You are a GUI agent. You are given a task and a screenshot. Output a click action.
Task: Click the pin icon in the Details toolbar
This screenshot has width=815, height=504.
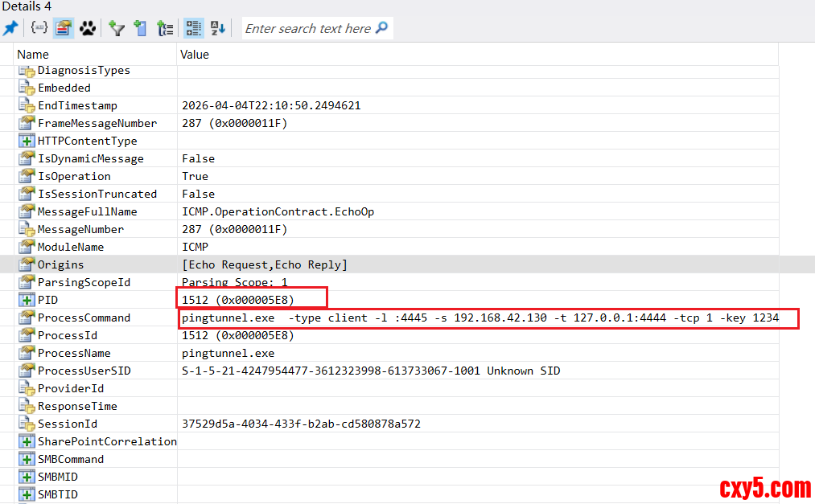10,28
